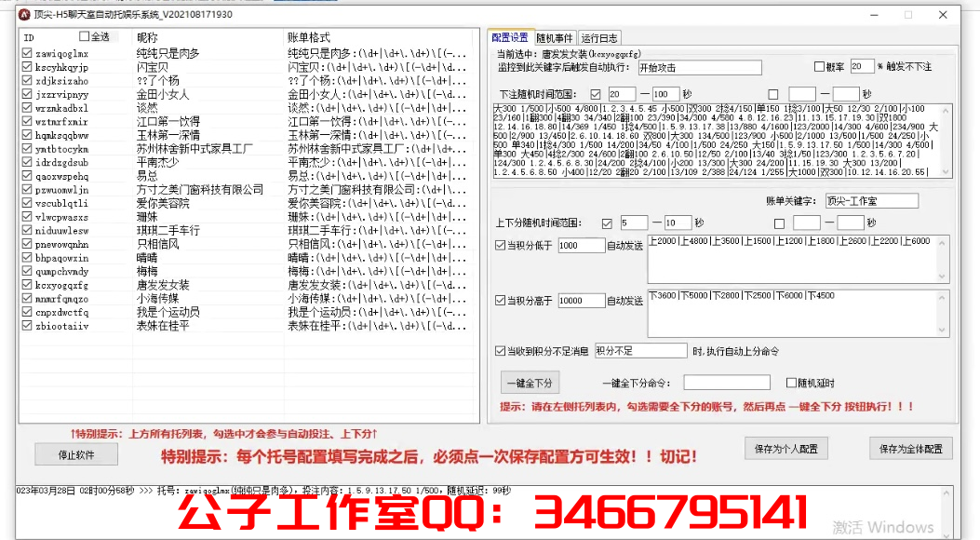Close the application window

coord(943,14)
